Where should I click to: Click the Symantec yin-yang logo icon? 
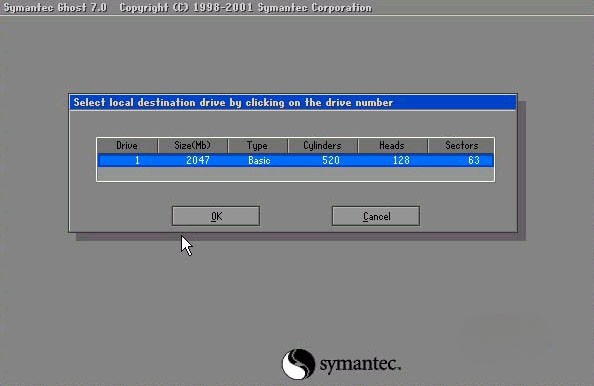coord(298,364)
